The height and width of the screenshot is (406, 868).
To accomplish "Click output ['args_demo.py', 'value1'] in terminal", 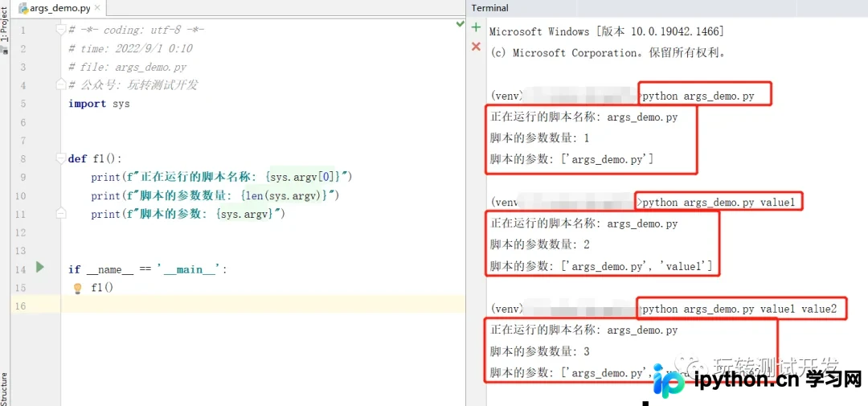I will pos(637,266).
